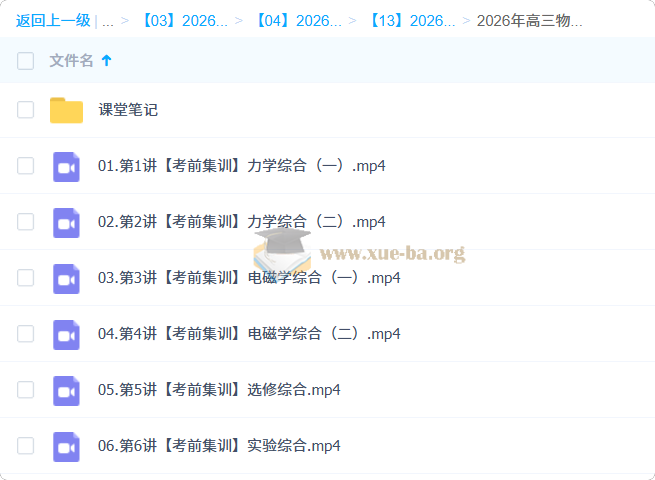The height and width of the screenshot is (480, 655).
Task: Select checkbox for 02.第2讲 力学综合（二）.mp4
Action: click(25, 222)
